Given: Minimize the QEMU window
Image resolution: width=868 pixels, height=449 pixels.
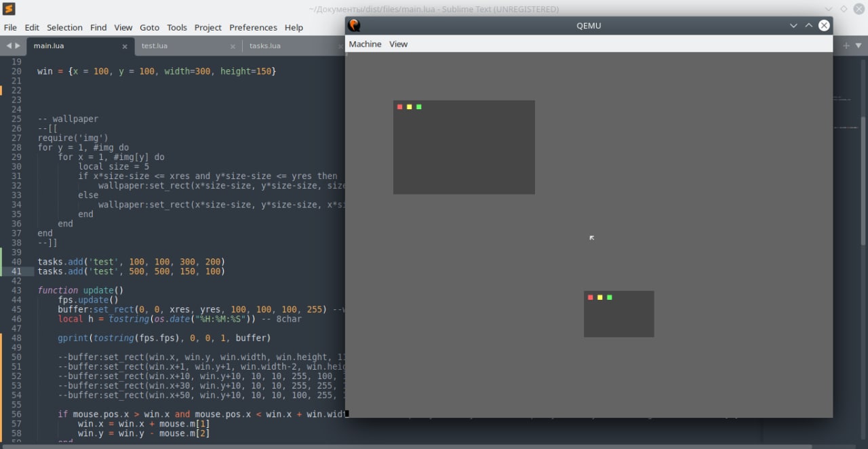Looking at the screenshot, I should (793, 26).
